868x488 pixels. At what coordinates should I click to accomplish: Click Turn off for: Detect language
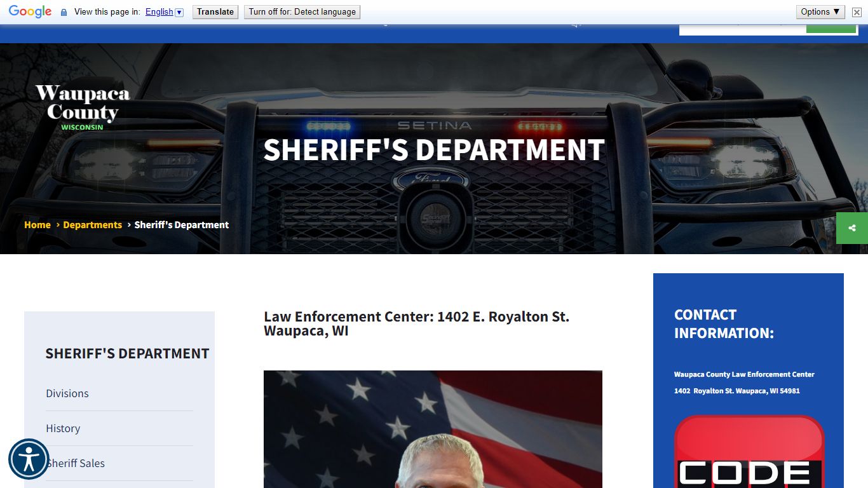(302, 12)
